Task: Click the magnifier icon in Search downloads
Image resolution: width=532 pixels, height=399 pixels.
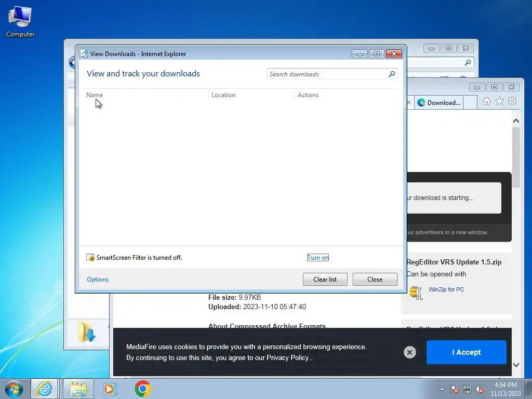Action: click(392, 74)
